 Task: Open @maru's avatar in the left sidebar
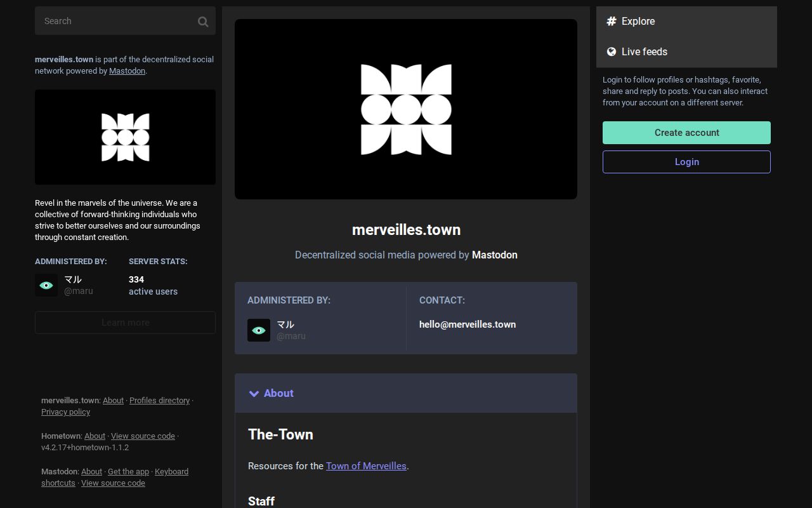46,284
